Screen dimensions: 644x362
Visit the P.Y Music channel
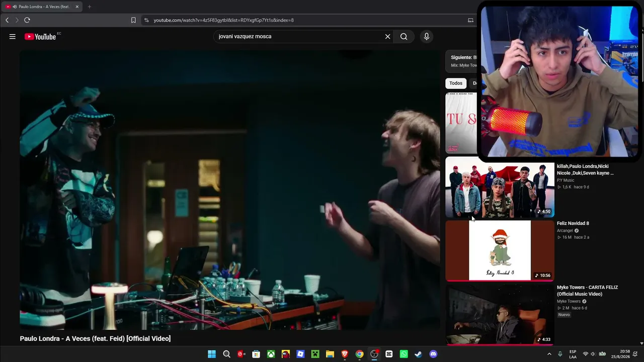tap(566, 180)
